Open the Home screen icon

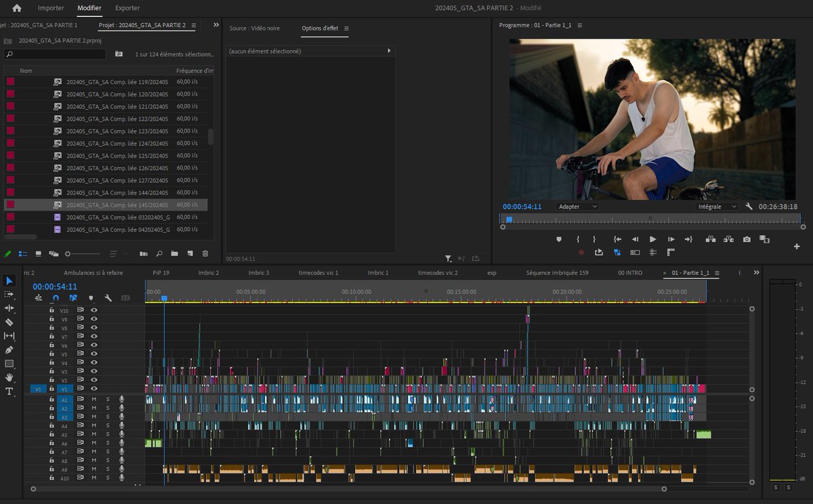(17, 8)
